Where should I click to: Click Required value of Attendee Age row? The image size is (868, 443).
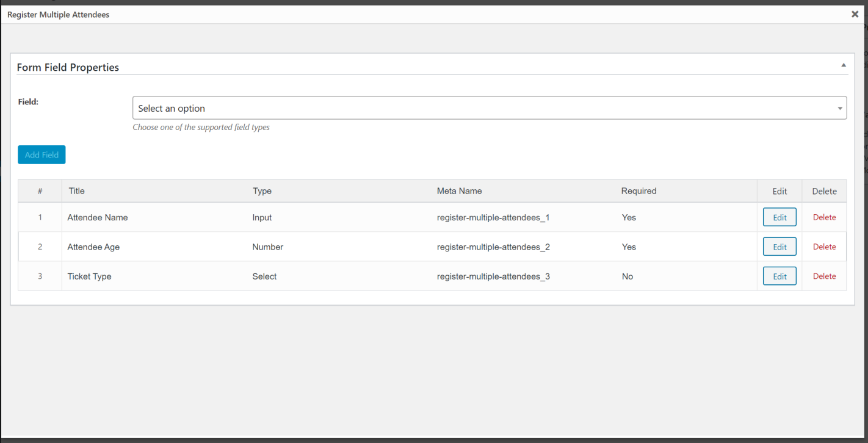[x=629, y=247]
